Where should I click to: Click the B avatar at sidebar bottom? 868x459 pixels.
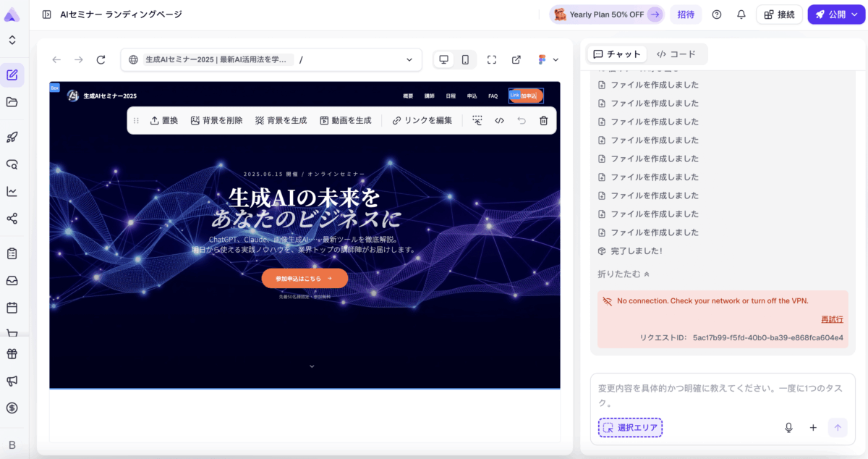tap(12, 445)
